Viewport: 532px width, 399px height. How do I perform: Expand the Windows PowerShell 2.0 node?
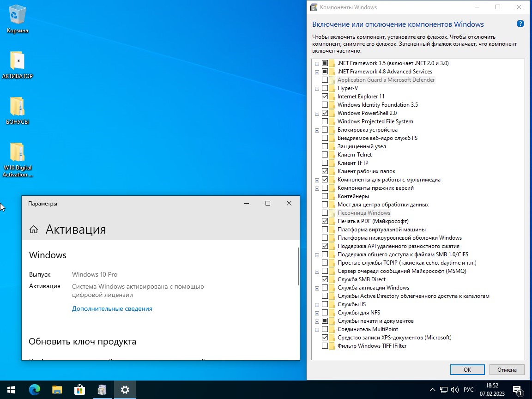click(317, 114)
